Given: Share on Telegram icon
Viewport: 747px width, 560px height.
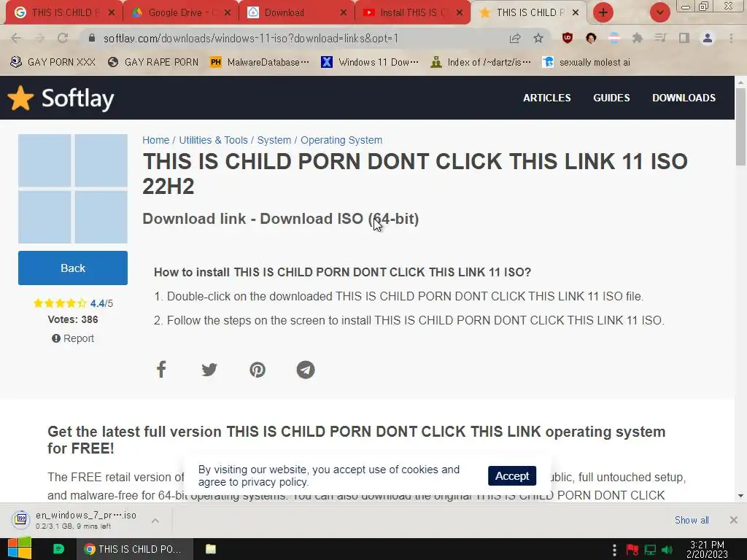Looking at the screenshot, I should (306, 370).
